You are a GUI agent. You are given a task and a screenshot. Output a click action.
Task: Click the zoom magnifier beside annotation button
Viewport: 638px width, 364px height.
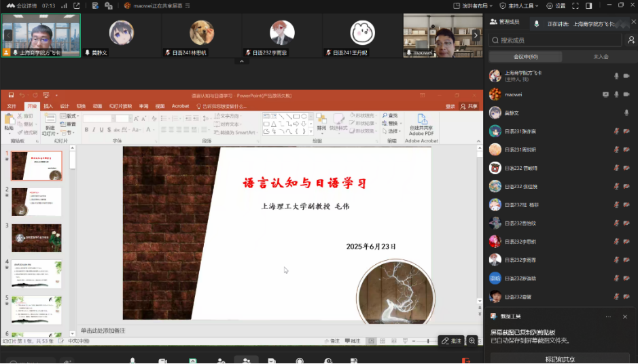tap(472, 340)
